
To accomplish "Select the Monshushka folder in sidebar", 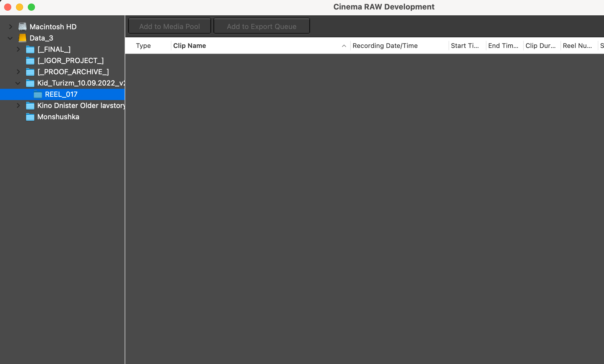I will [x=58, y=117].
